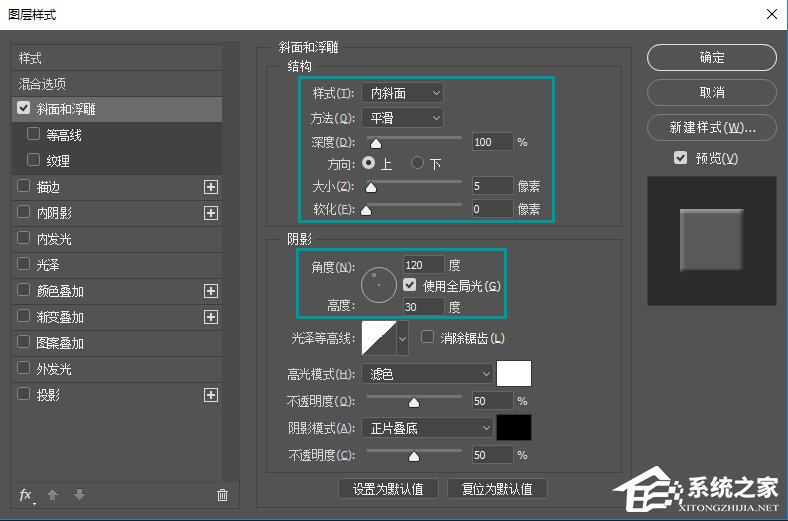This screenshot has width=788, height=521.
Task: Open 高光模式 dropdown showing 滤色
Action: (x=427, y=374)
